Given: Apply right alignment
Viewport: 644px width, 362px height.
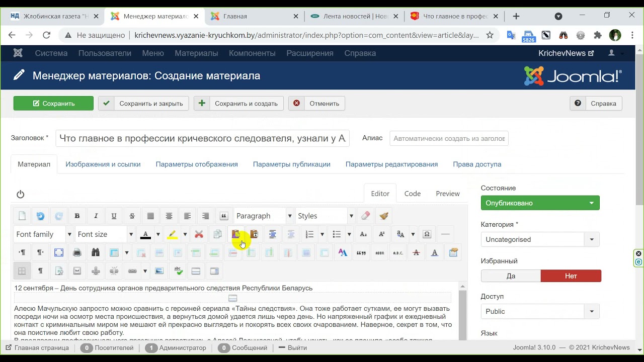Looking at the screenshot, I should 206,216.
